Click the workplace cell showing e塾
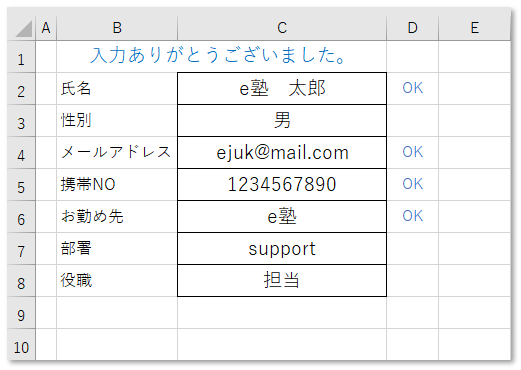The image size is (521, 370). point(282,217)
